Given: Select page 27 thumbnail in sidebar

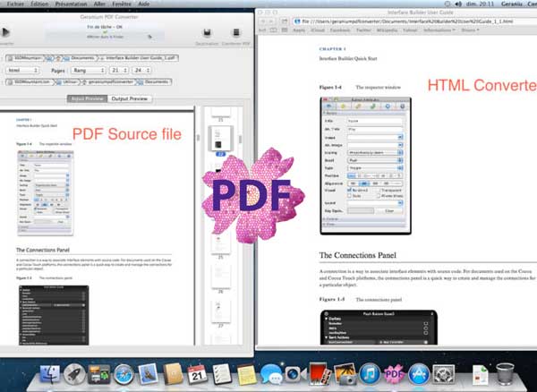Looking at the screenshot, I should click(220, 311).
